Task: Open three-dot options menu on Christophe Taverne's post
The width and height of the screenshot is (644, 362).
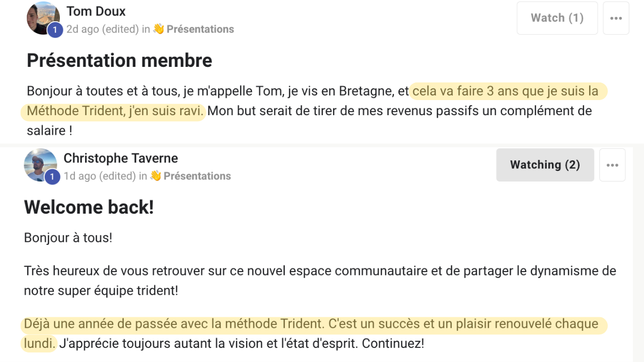Action: click(x=612, y=165)
